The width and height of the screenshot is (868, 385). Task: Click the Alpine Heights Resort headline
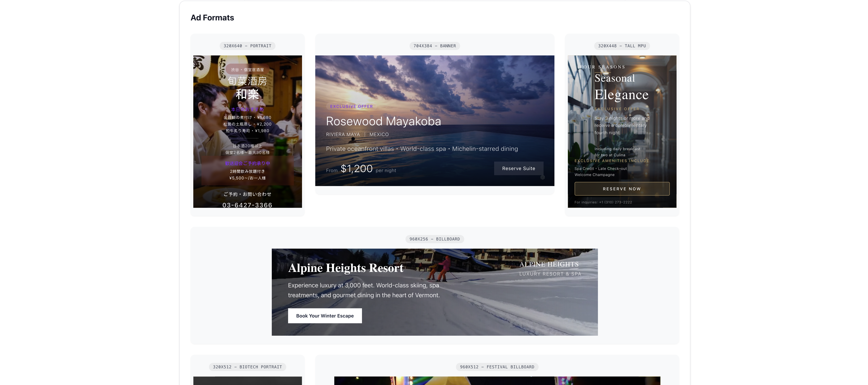pyautogui.click(x=346, y=267)
